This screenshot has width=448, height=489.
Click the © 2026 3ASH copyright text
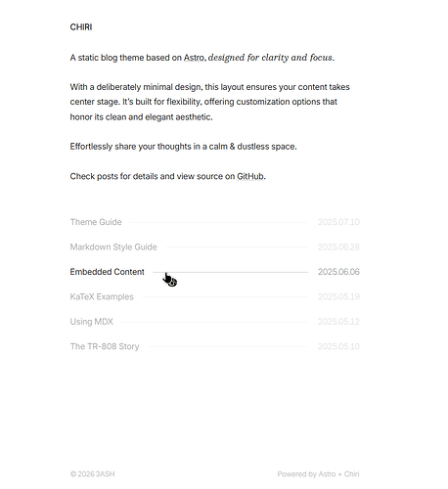point(92,474)
